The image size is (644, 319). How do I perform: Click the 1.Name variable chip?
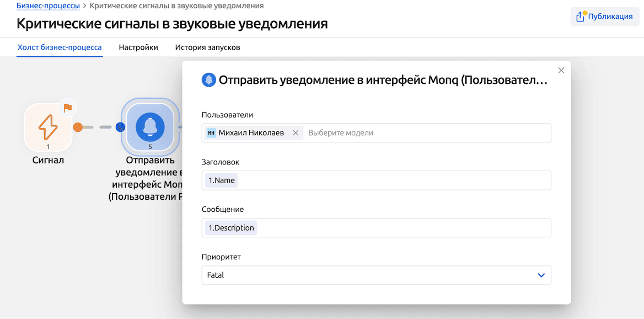[x=222, y=180]
